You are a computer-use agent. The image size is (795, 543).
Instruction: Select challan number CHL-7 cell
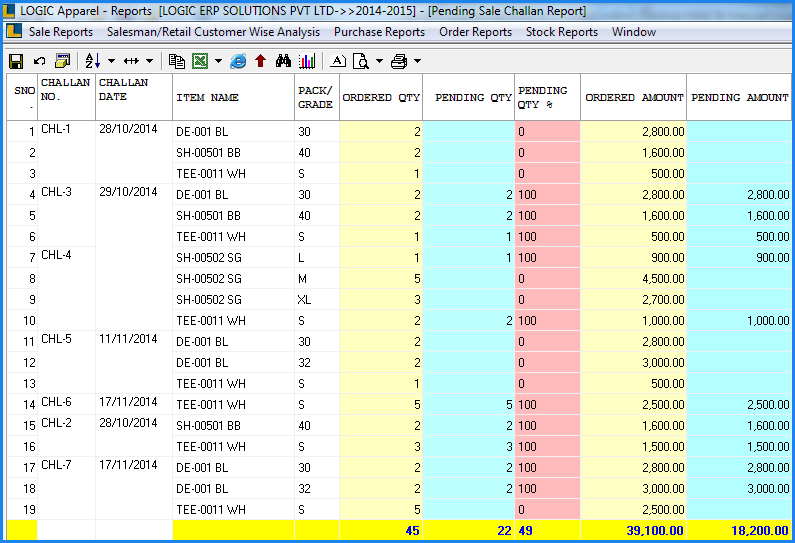(66, 488)
